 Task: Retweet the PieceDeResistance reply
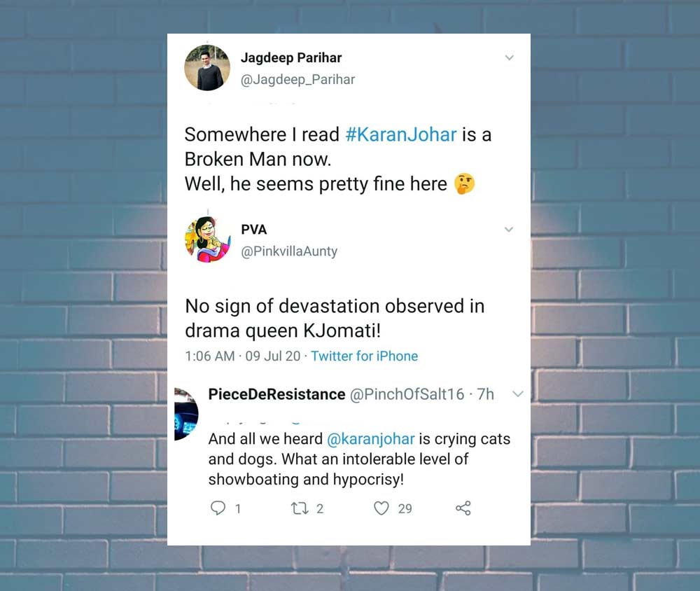point(299,508)
